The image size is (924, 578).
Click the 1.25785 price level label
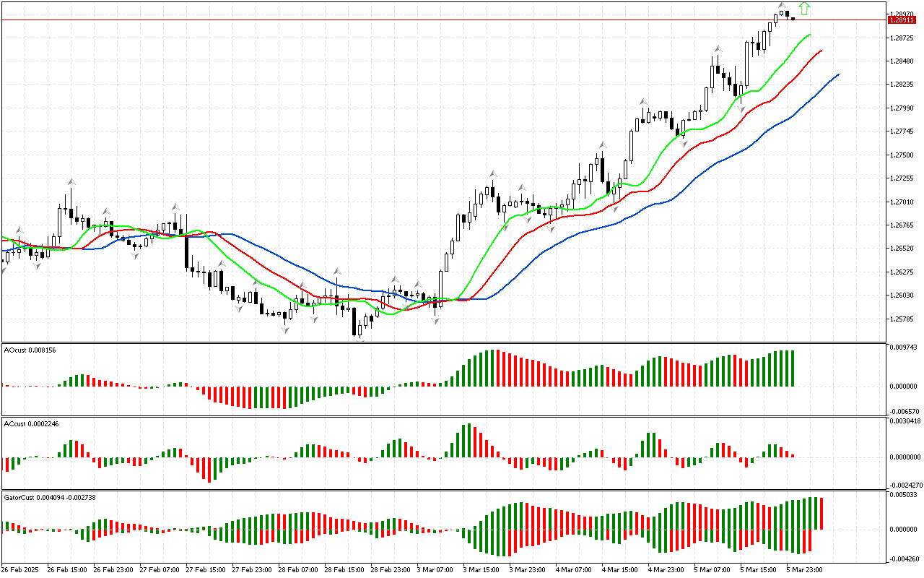point(903,319)
